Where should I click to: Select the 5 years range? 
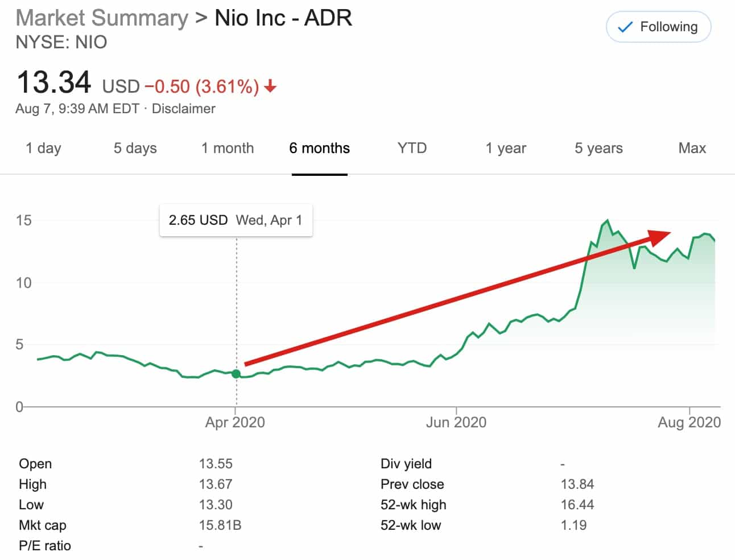pyautogui.click(x=598, y=148)
